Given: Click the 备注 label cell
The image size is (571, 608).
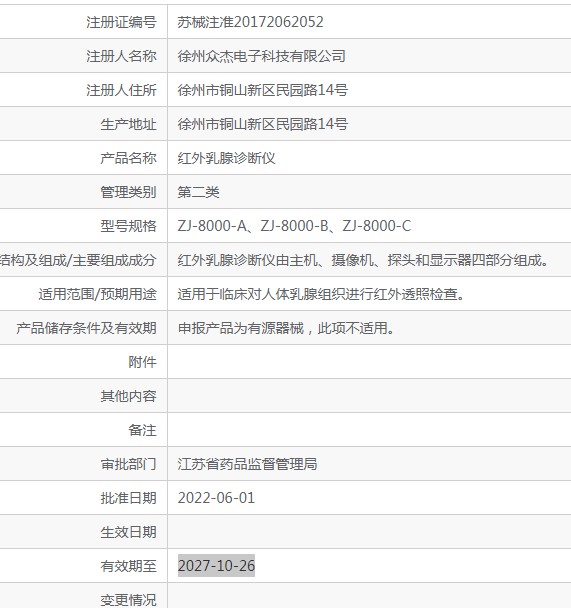Looking at the screenshot, I should [83, 430].
